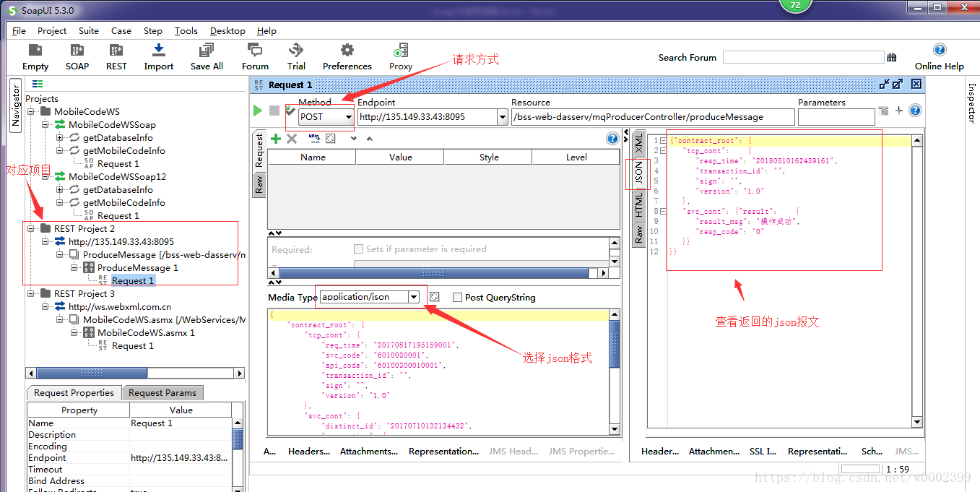Open the Tools menu
980x492 pixels.
[x=186, y=30]
